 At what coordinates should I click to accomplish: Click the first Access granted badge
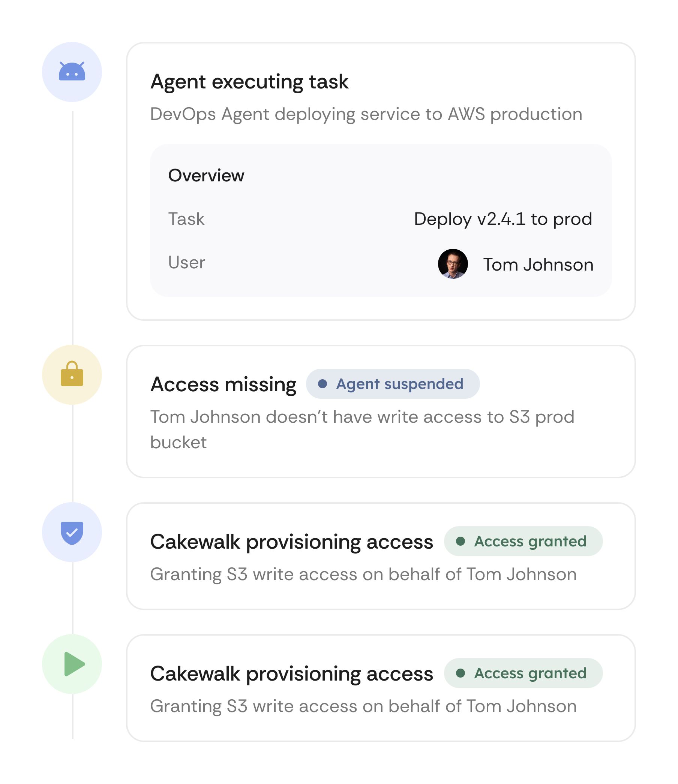point(523,541)
